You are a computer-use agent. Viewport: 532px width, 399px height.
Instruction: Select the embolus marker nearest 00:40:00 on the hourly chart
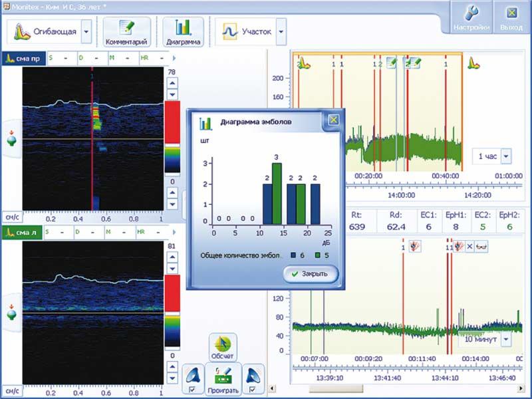(446, 114)
